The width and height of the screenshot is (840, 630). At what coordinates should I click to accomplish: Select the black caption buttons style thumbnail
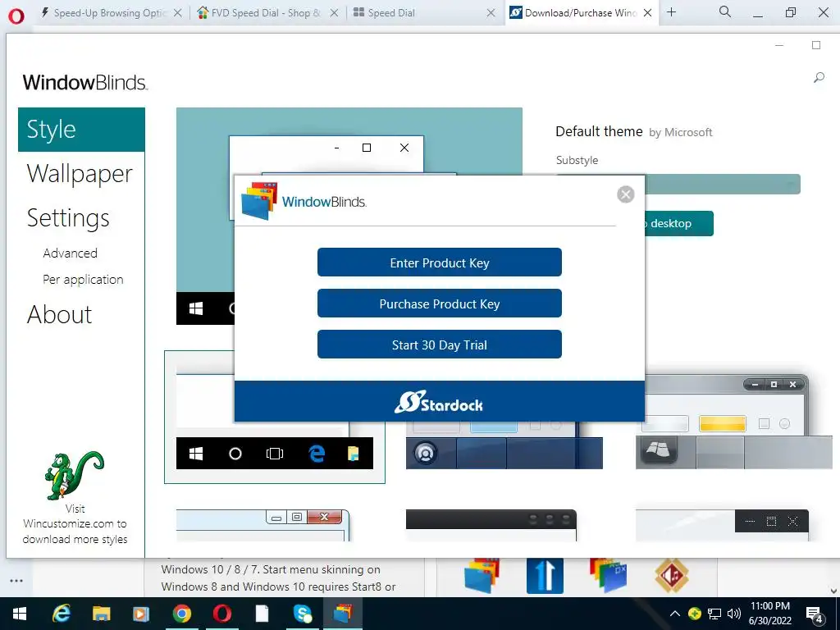pyautogui.click(x=722, y=525)
